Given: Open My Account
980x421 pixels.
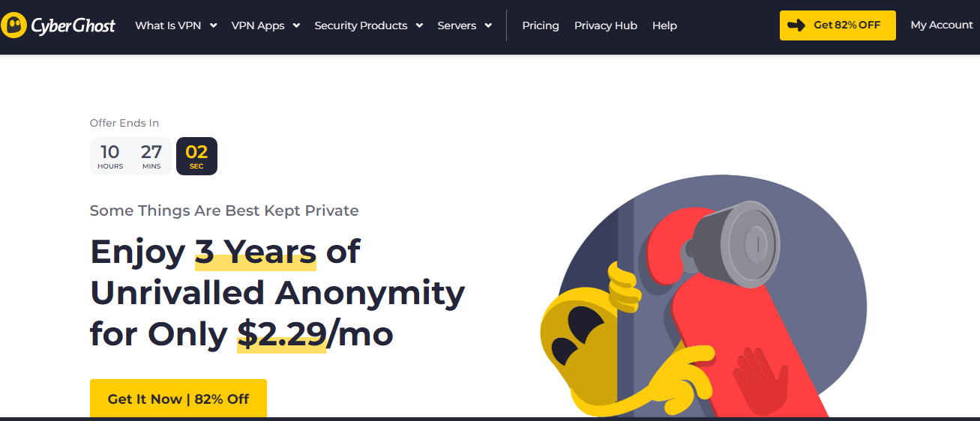Looking at the screenshot, I should pyautogui.click(x=942, y=25).
